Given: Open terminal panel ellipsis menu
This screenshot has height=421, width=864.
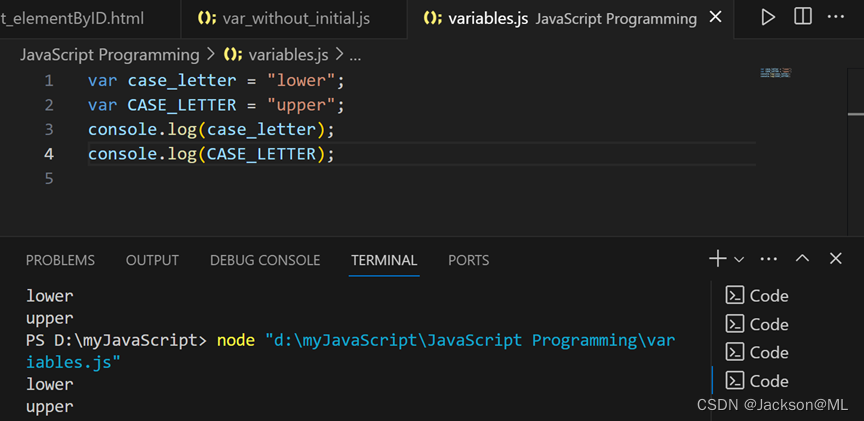Looking at the screenshot, I should pos(768,259).
